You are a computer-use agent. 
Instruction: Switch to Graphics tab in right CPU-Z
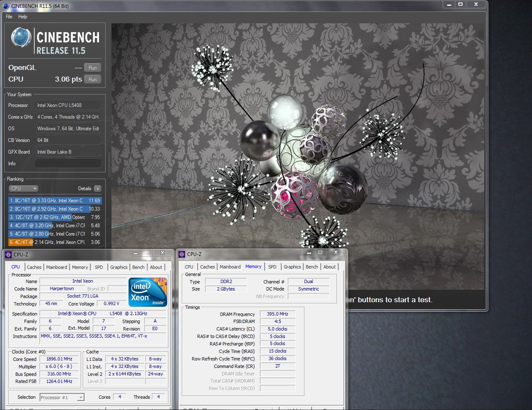292,267
